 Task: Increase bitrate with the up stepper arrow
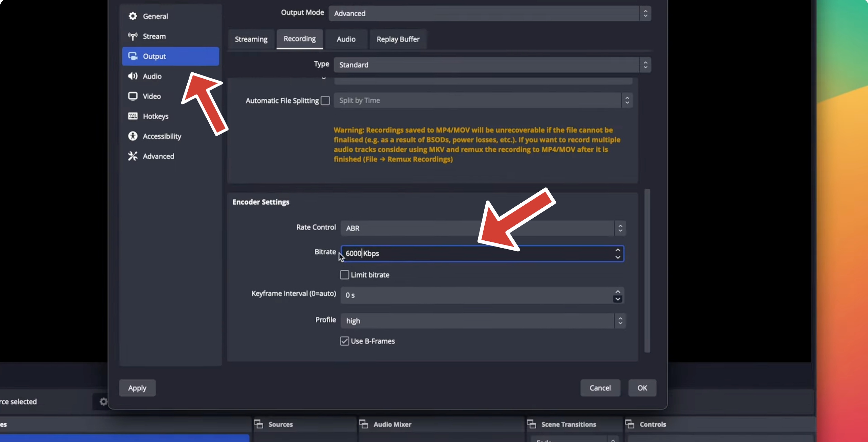618,250
